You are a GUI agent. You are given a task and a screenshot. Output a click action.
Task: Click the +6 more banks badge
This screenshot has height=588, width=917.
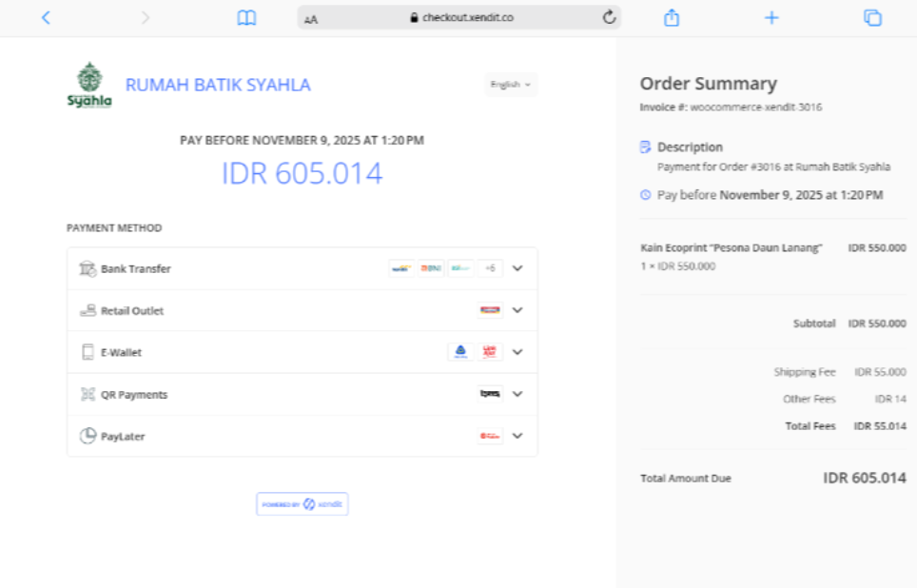[x=490, y=268]
